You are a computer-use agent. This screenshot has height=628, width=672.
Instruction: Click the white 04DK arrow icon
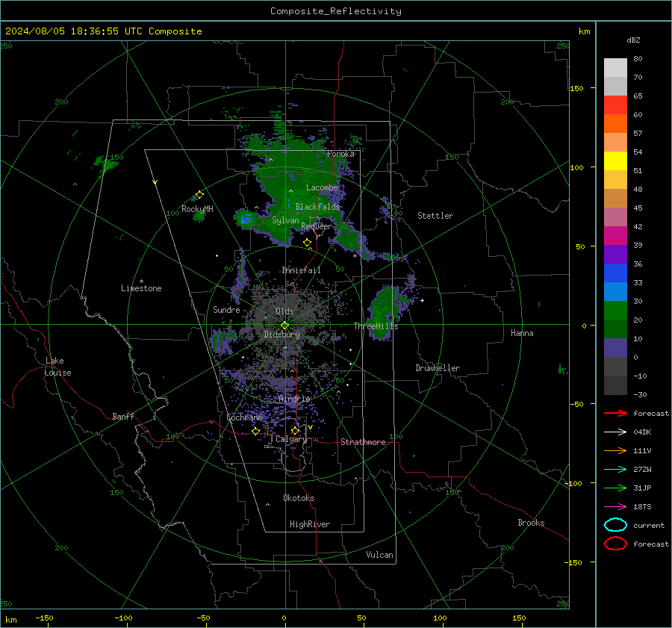pos(615,432)
